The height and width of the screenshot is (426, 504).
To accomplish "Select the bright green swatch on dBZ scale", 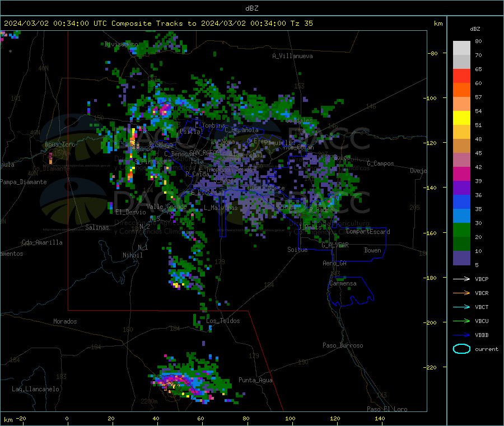I will tap(461, 230).
